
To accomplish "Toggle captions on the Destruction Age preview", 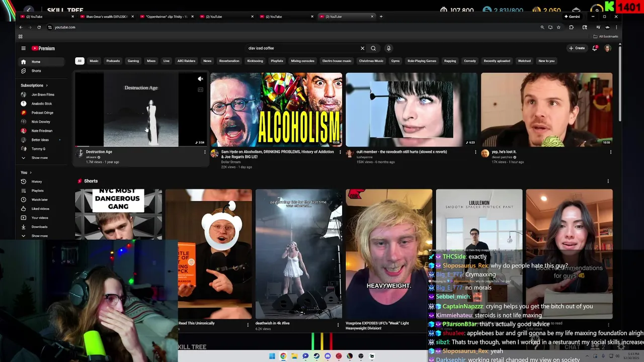I will [200, 89].
